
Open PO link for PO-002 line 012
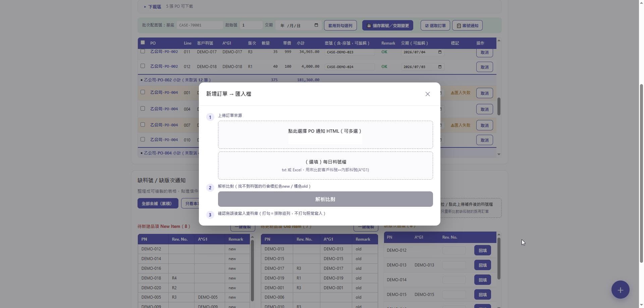164,66
